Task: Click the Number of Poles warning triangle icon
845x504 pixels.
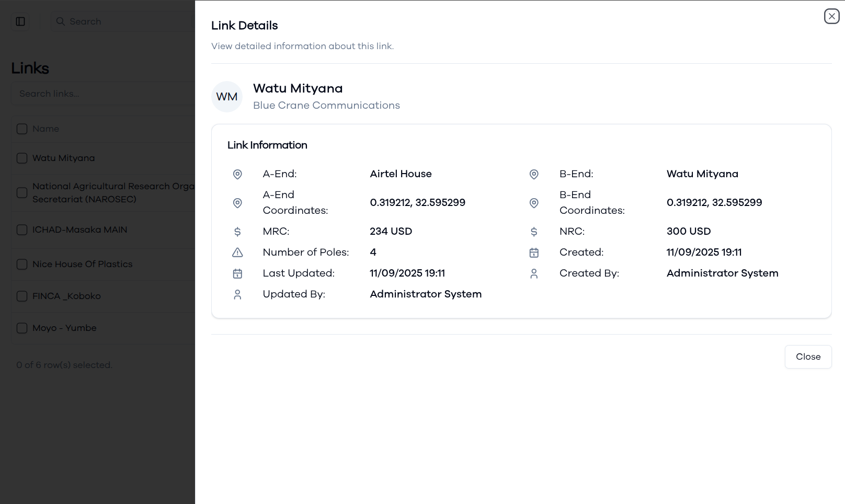Action: point(237,253)
